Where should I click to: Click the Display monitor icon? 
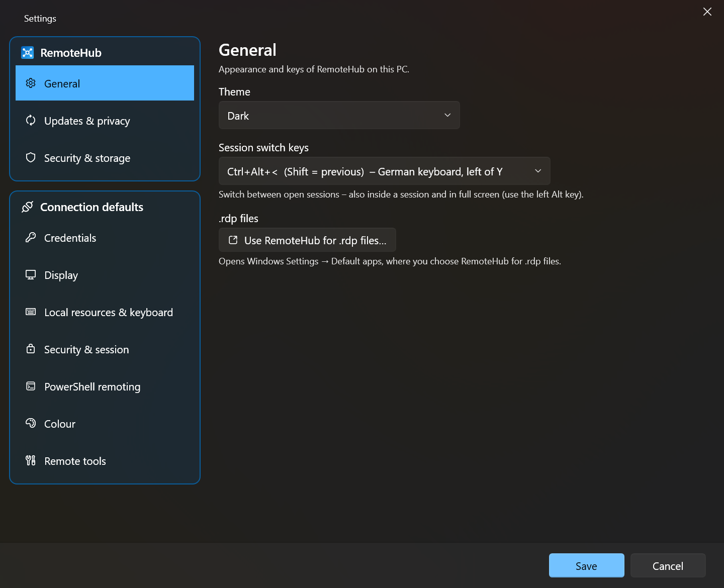click(31, 274)
